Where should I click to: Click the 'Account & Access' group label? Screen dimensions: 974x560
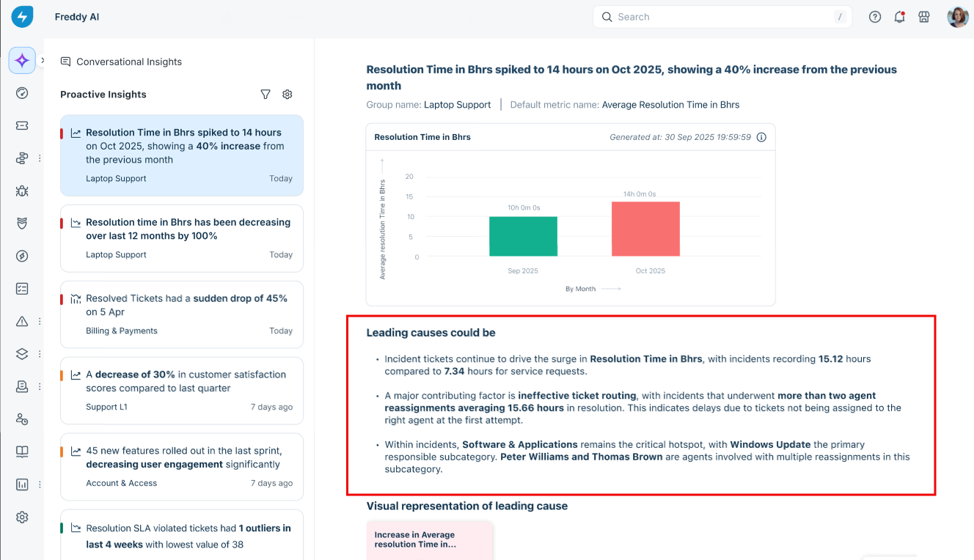click(x=122, y=483)
